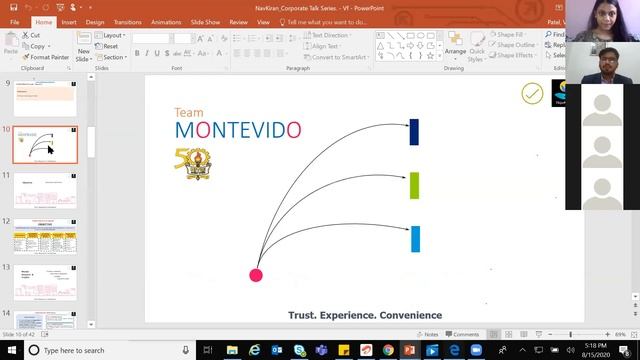This screenshot has width=640, height=360.
Task: Switch to the Transitions tab
Action: [x=127, y=22]
